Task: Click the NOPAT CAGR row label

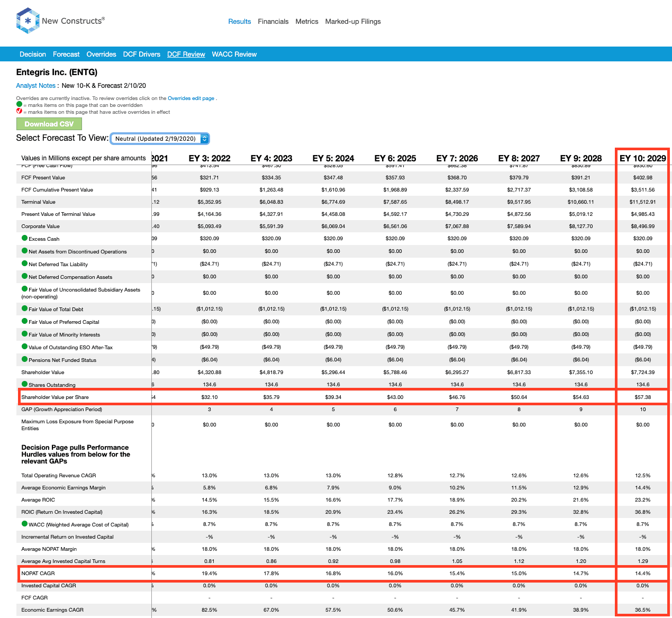Action: [x=38, y=574]
